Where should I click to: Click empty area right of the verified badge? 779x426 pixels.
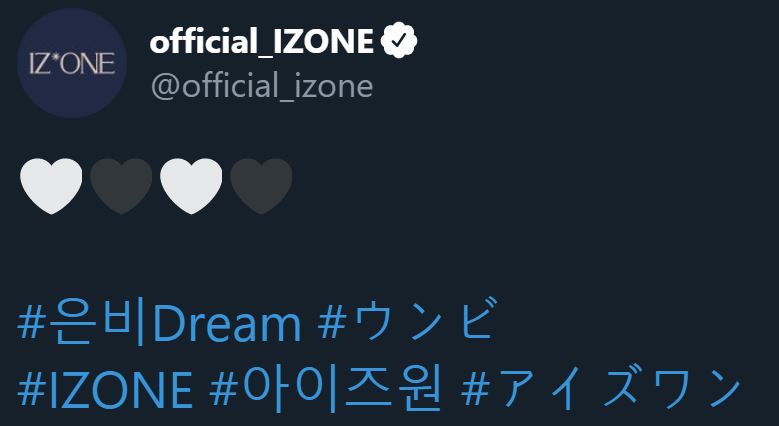click(x=580, y=42)
